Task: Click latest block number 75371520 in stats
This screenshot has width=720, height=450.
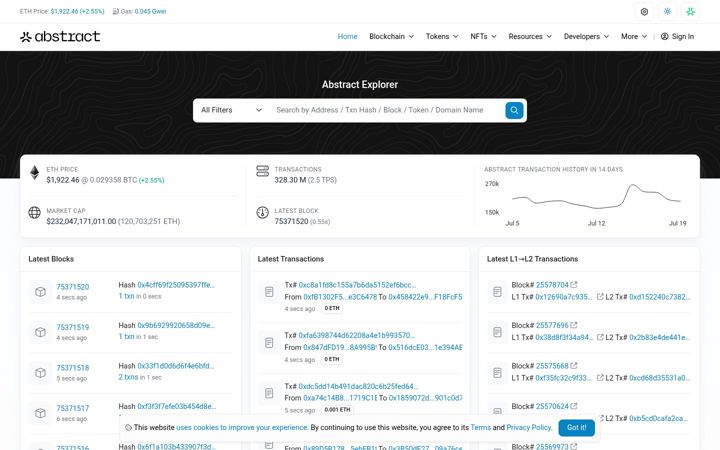Action: click(291, 221)
